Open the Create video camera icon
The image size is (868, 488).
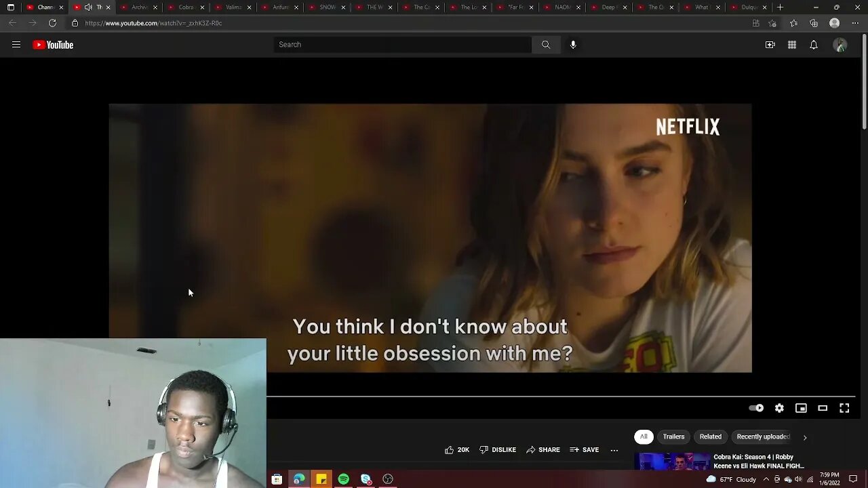click(x=770, y=45)
